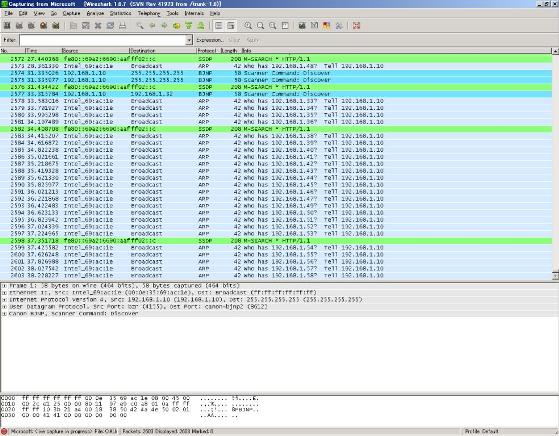559x436 pixels.
Task: Click the Go to packet number icon
Action: point(176,26)
